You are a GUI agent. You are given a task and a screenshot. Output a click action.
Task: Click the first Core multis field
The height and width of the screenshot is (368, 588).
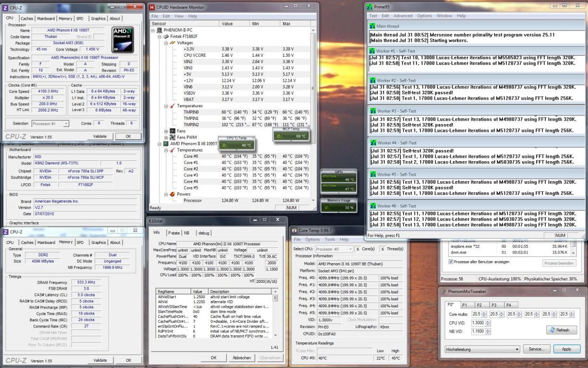tap(479, 314)
